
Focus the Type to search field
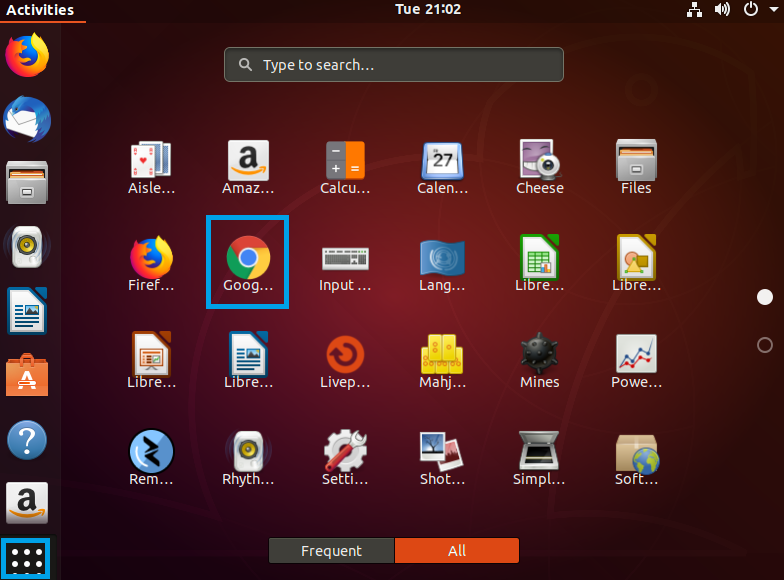coord(394,64)
